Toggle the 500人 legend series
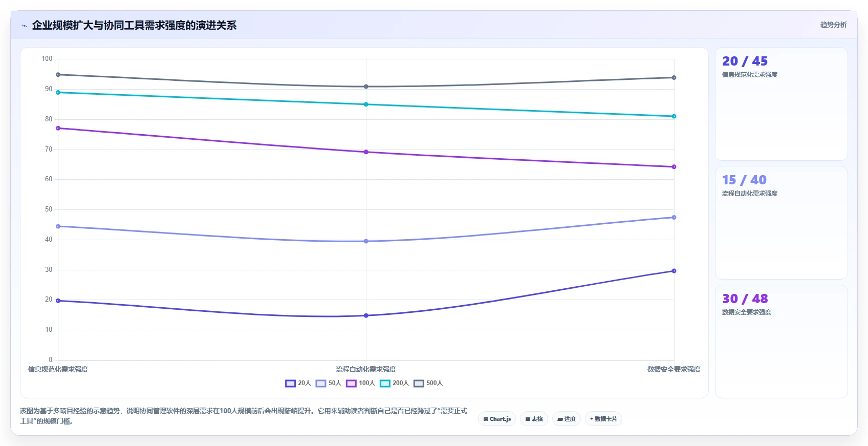 [428, 383]
